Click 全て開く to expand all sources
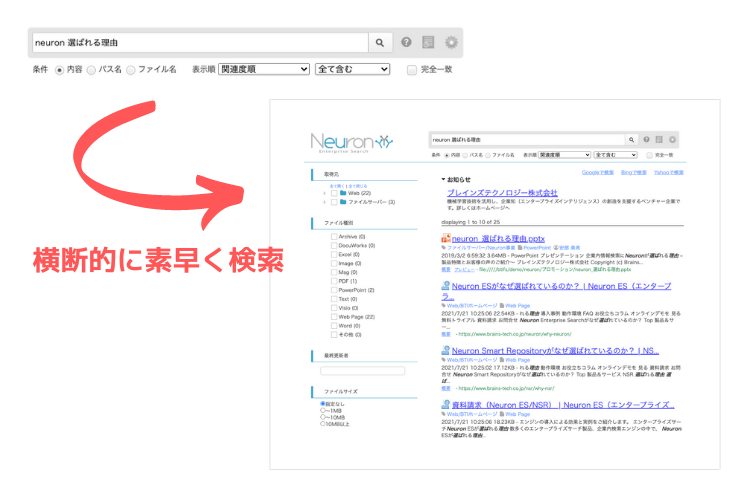Image resolution: width=750 pixels, height=500 pixels. click(x=337, y=186)
